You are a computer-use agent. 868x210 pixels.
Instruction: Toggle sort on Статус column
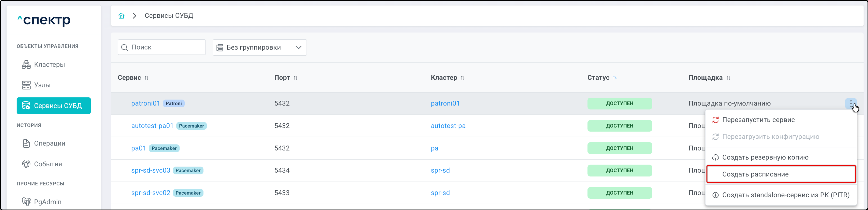(615, 78)
